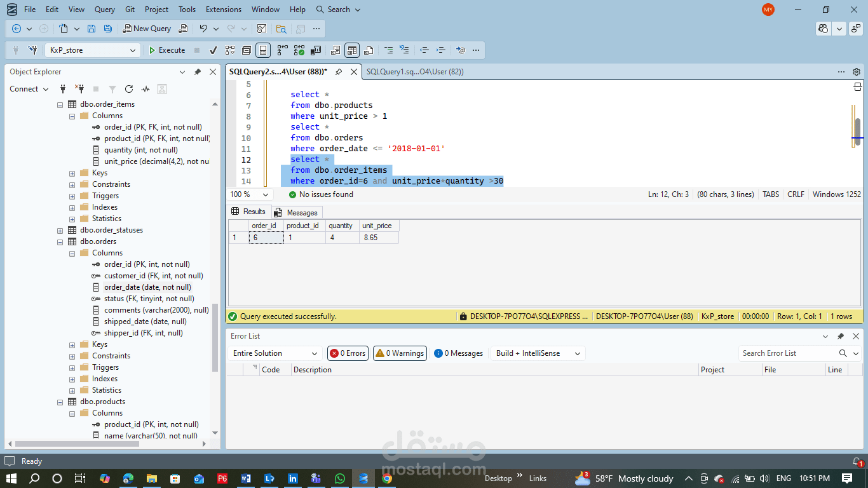Click the New Query button
Screen dimensions: 868x488
(x=147, y=29)
